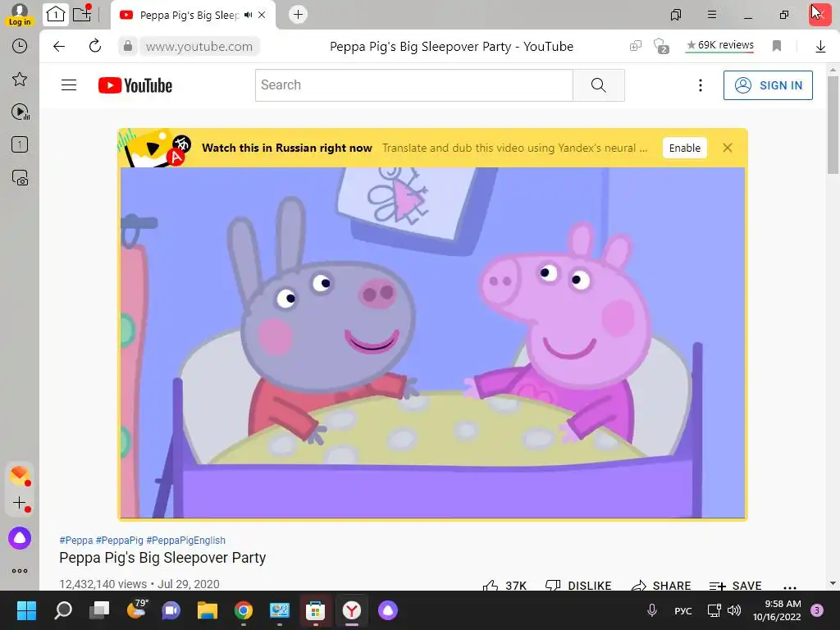Screen dimensions: 840x630
Task: Reload the YouTube page
Action: click(x=95, y=46)
